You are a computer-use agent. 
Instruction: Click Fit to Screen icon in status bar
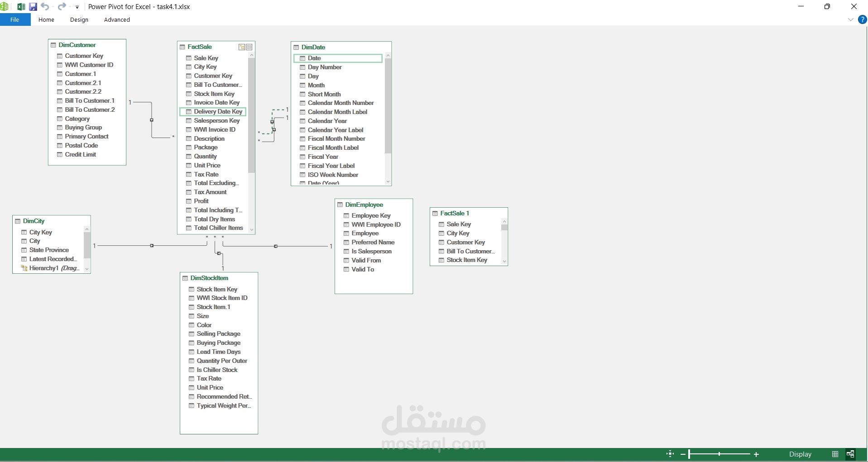click(670, 454)
